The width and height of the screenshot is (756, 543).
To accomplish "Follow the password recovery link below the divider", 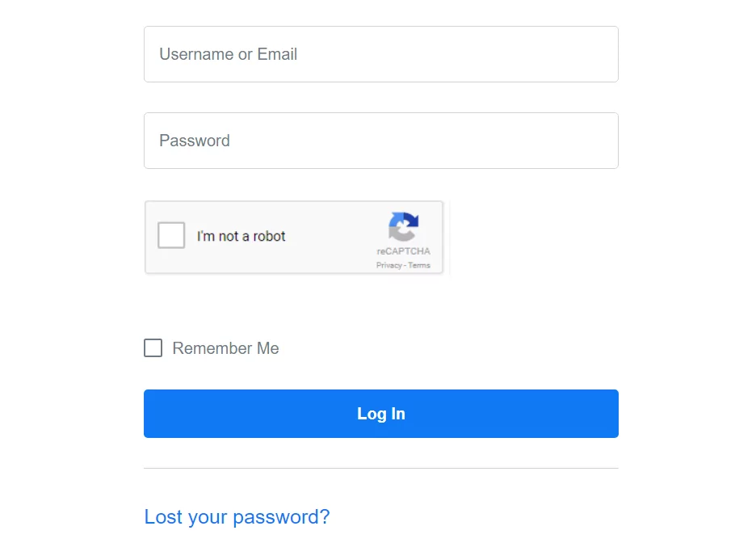I will [x=237, y=517].
